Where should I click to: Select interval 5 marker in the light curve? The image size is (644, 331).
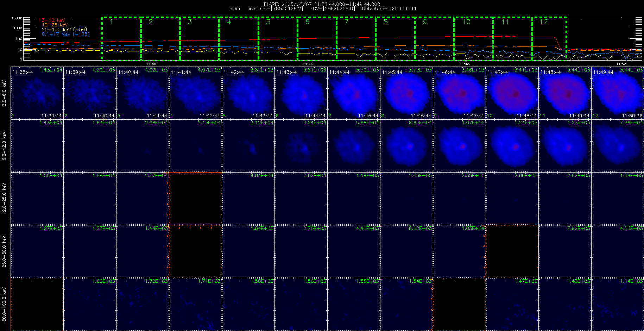pos(268,22)
